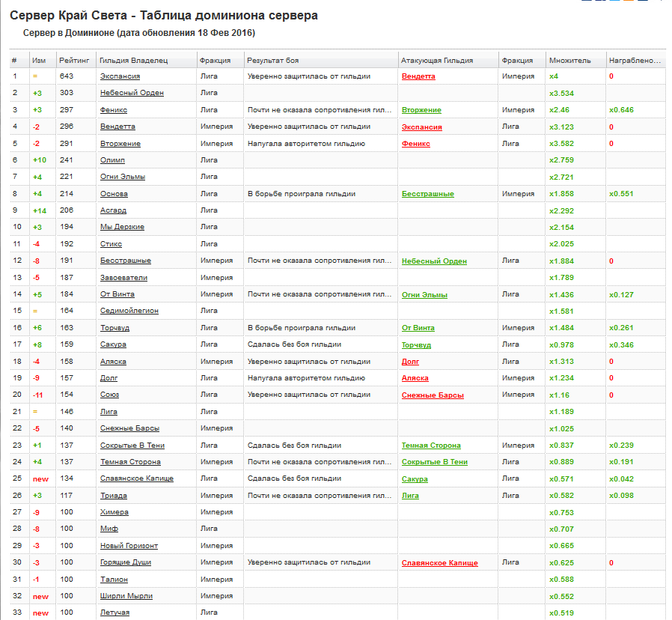Image resolution: width=672 pixels, height=620 pixels.
Task: Open the Новый Горизонт guild link
Action: point(129,546)
